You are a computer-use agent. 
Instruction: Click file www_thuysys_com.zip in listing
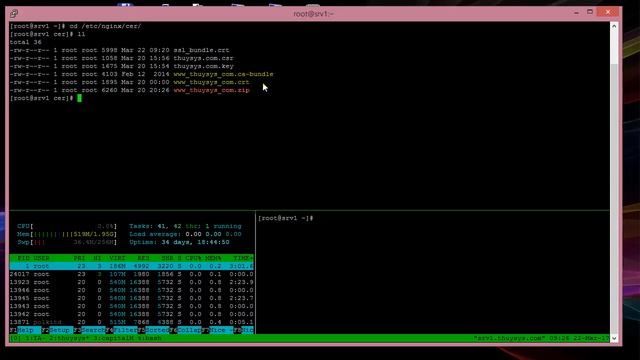tap(211, 90)
